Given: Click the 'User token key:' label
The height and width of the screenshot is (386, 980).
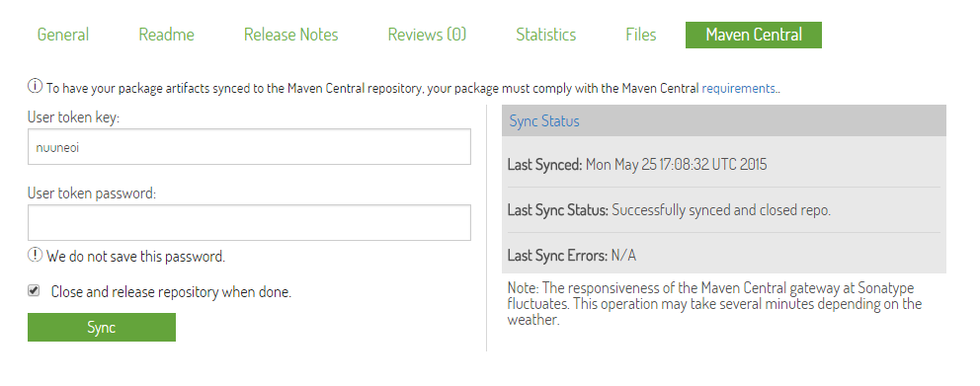Looking at the screenshot, I should 73,117.
